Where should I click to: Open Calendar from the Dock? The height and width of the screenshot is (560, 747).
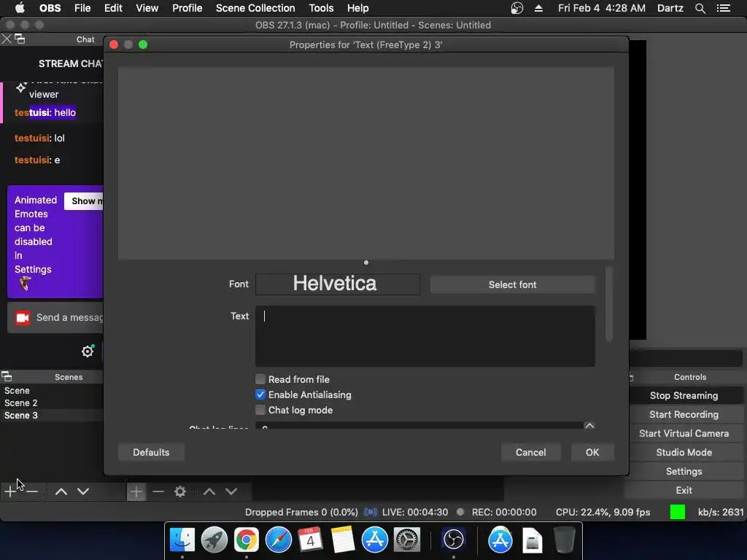310,540
